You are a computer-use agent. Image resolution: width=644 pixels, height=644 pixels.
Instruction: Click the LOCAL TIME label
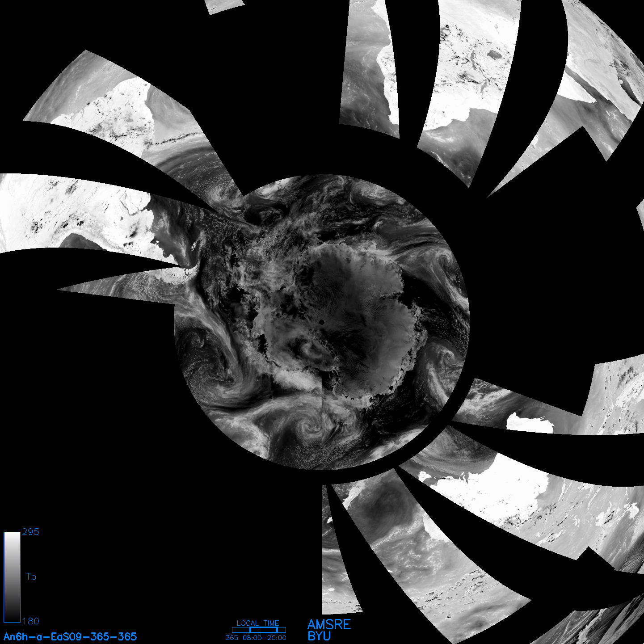click(258, 623)
